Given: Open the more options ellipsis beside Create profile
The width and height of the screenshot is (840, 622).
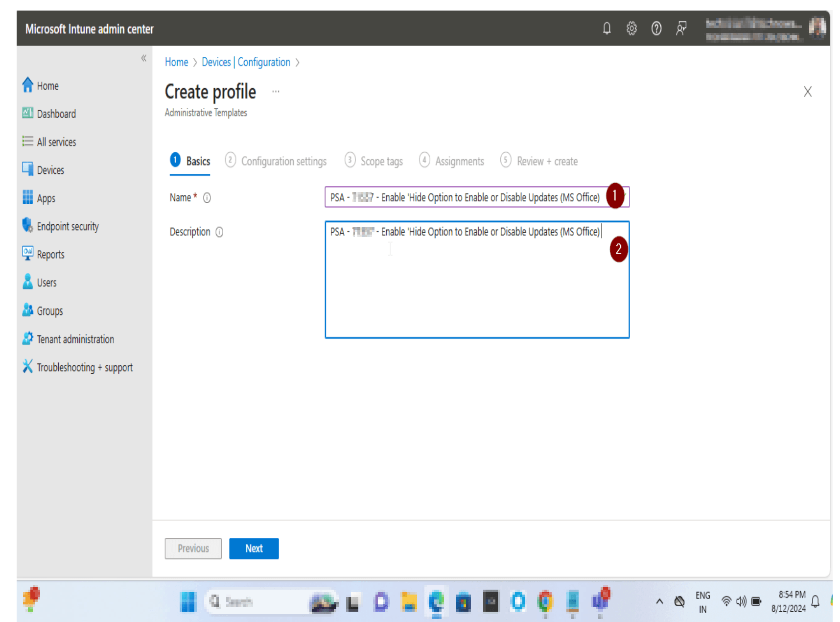Looking at the screenshot, I should 276,92.
